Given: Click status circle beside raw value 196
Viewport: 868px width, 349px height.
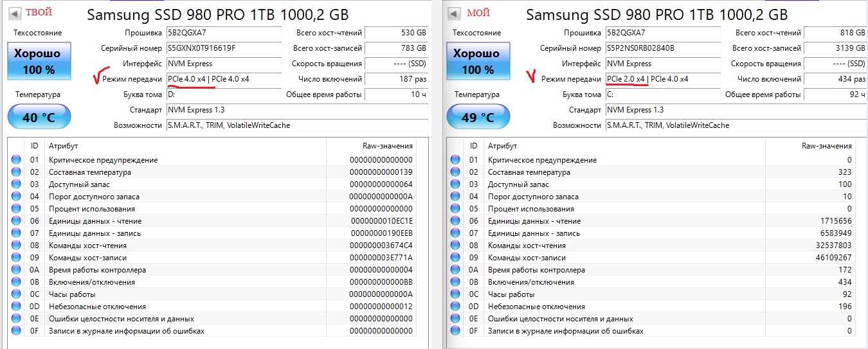Looking at the screenshot, I should click(455, 307).
